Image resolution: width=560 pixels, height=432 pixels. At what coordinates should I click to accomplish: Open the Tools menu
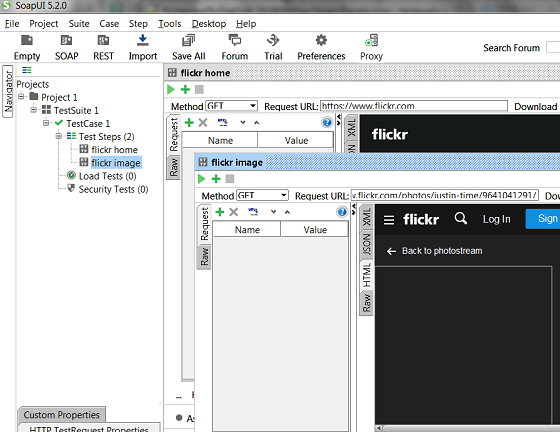point(170,24)
